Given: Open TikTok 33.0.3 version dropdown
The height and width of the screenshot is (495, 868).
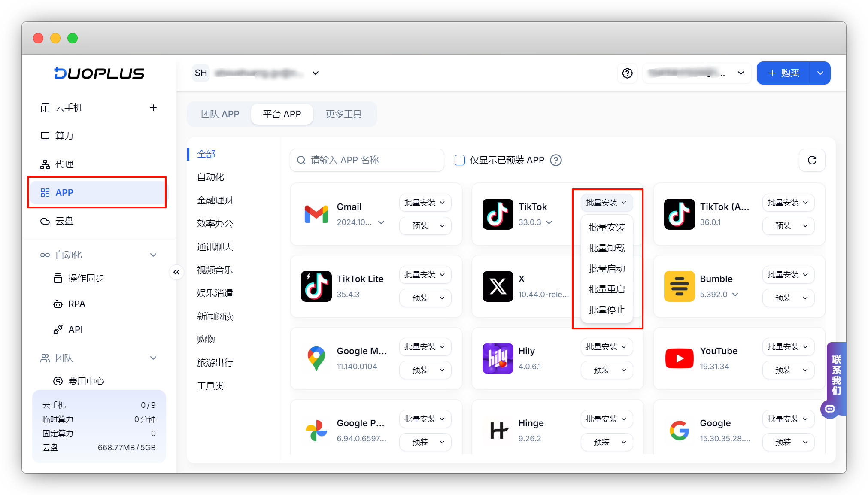Looking at the screenshot, I should coord(549,222).
